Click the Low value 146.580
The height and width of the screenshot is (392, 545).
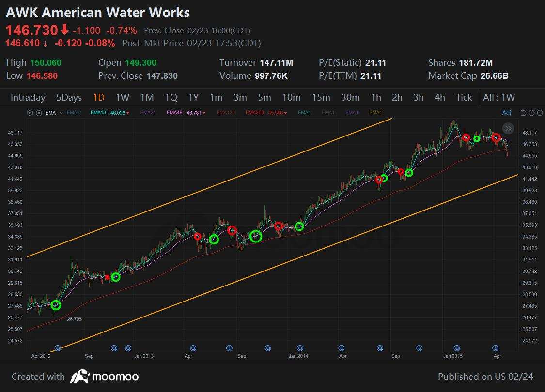(42, 75)
